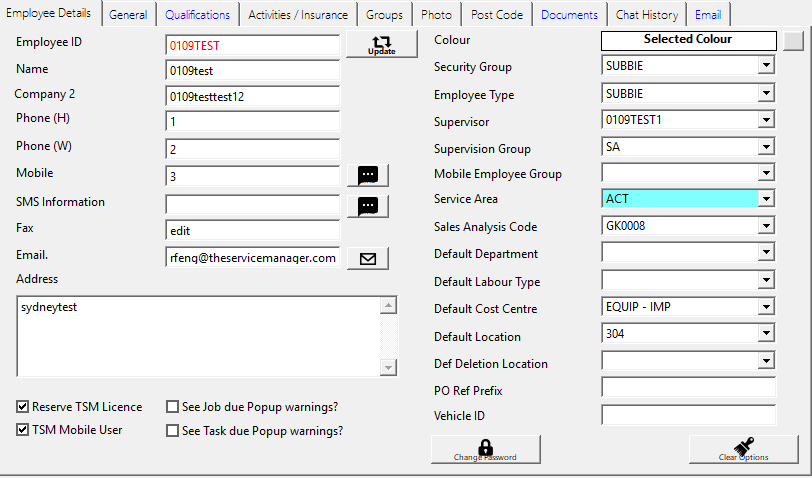Open the Chat History tab
Image resolution: width=812 pixels, height=478 pixels.
(646, 15)
